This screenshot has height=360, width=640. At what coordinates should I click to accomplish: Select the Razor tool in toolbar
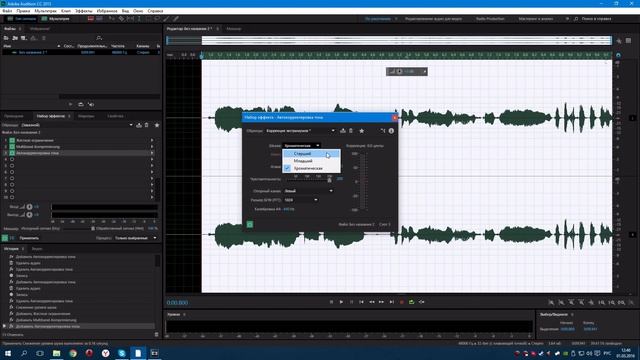[x=121, y=19]
